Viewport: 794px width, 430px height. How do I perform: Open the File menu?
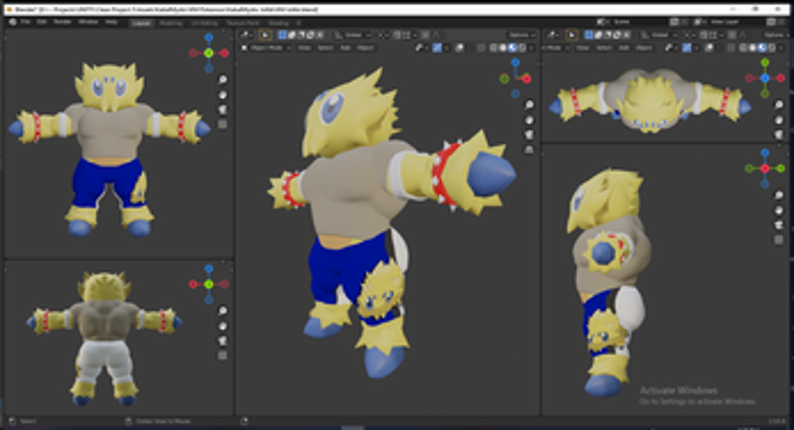click(25, 22)
